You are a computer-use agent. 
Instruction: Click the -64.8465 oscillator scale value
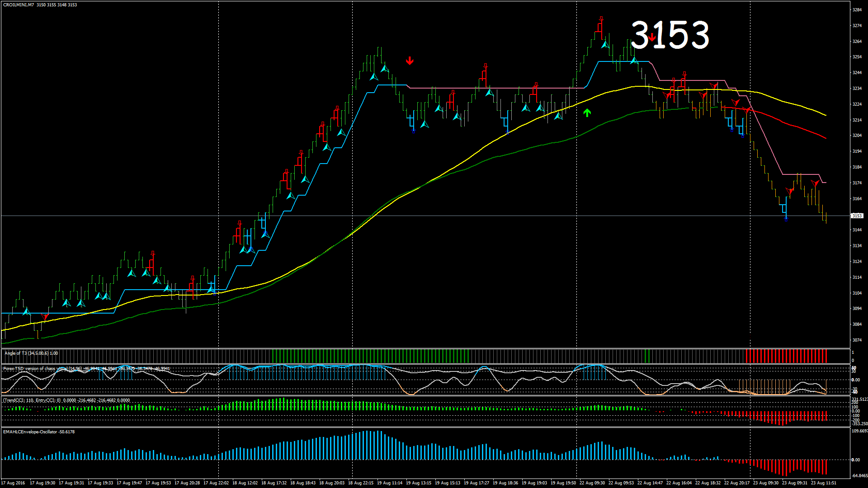[x=859, y=476]
